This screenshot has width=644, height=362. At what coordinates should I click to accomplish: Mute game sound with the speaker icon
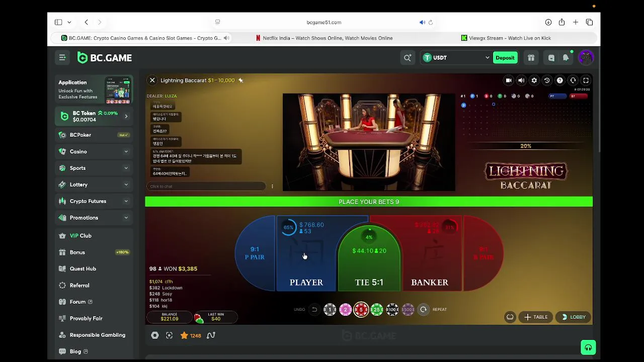point(521,80)
